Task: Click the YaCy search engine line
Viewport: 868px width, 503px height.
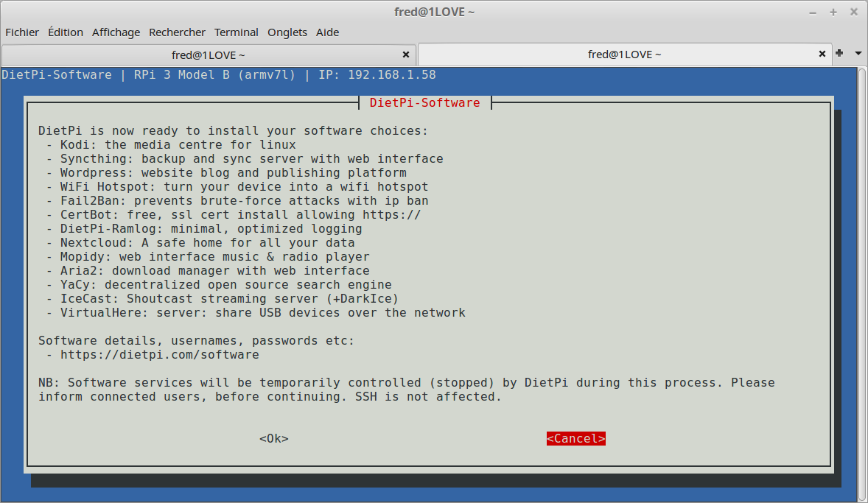Action: [219, 284]
